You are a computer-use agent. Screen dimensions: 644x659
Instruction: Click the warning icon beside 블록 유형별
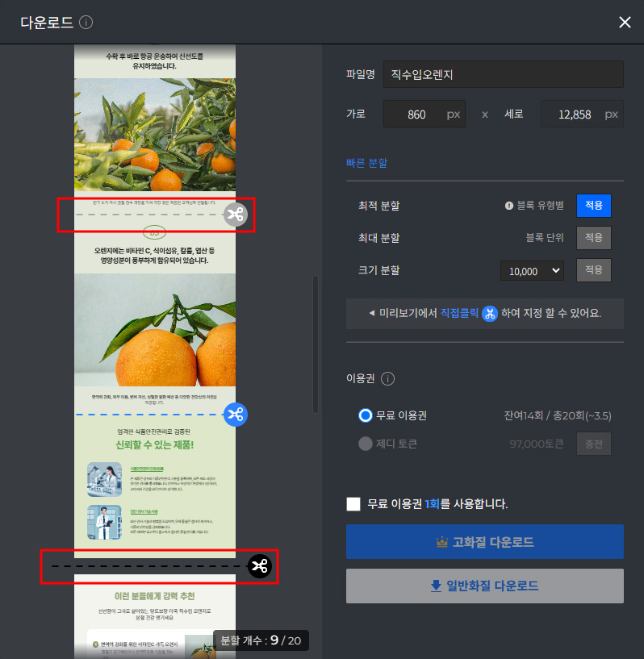tap(509, 206)
